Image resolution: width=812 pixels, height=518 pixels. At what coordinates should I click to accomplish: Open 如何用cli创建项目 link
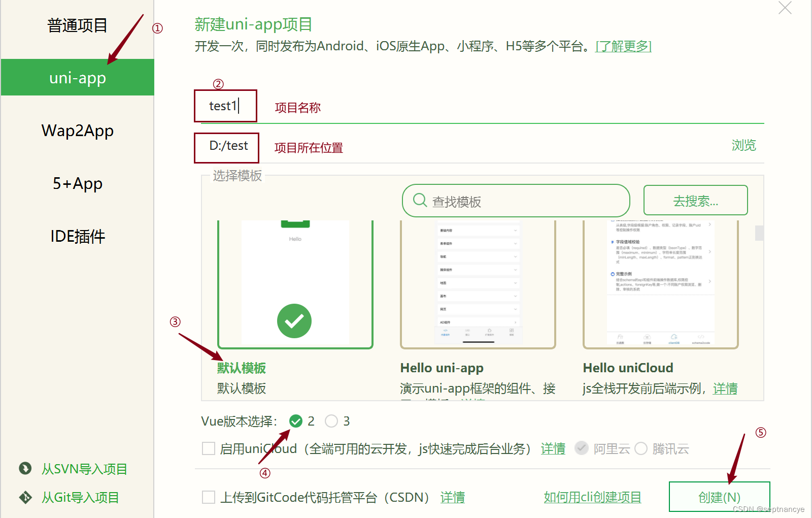click(593, 497)
